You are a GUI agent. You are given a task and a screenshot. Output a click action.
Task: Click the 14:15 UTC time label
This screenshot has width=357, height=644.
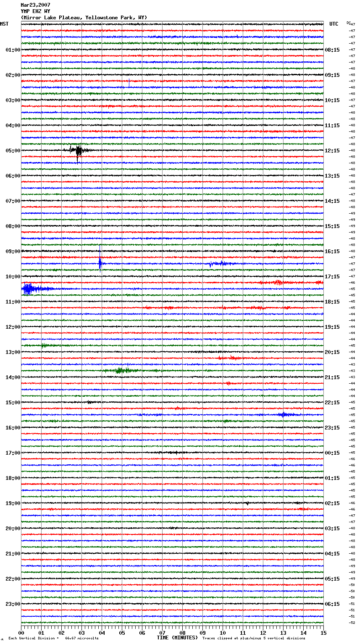coord(332,201)
